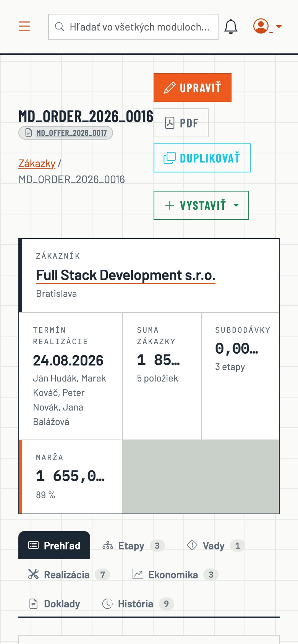This screenshot has height=644, width=298.
Task: Go to Zákazky breadcrumb link
Action: click(x=37, y=164)
